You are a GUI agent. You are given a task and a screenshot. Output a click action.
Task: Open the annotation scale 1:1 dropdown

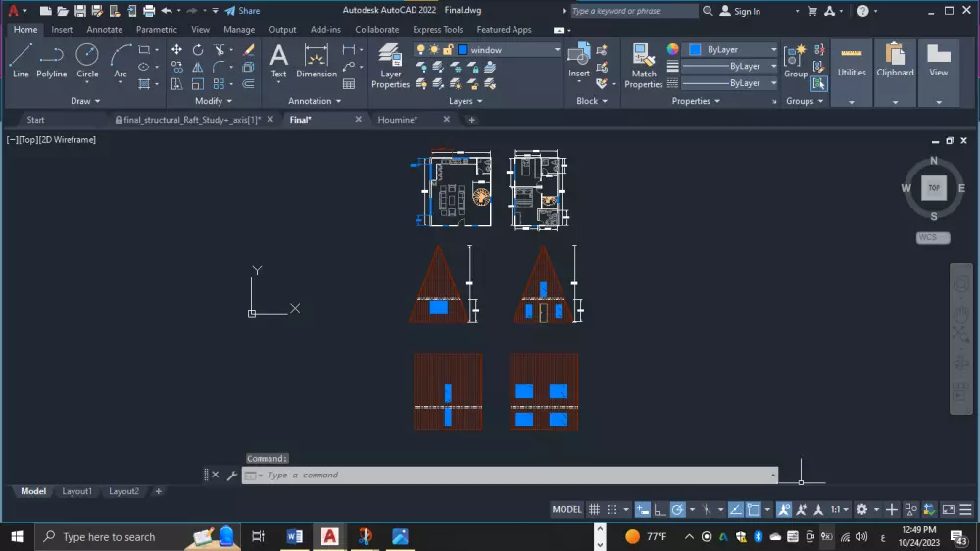(840, 509)
